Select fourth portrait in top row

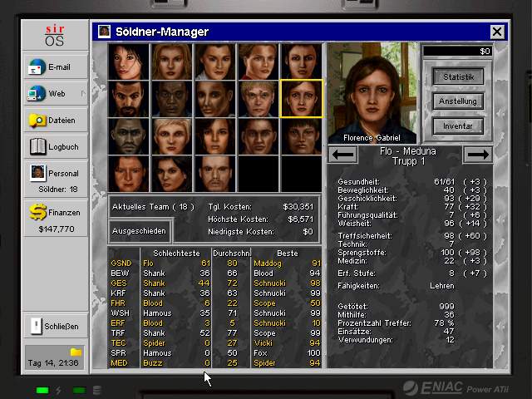pyautogui.click(x=259, y=62)
